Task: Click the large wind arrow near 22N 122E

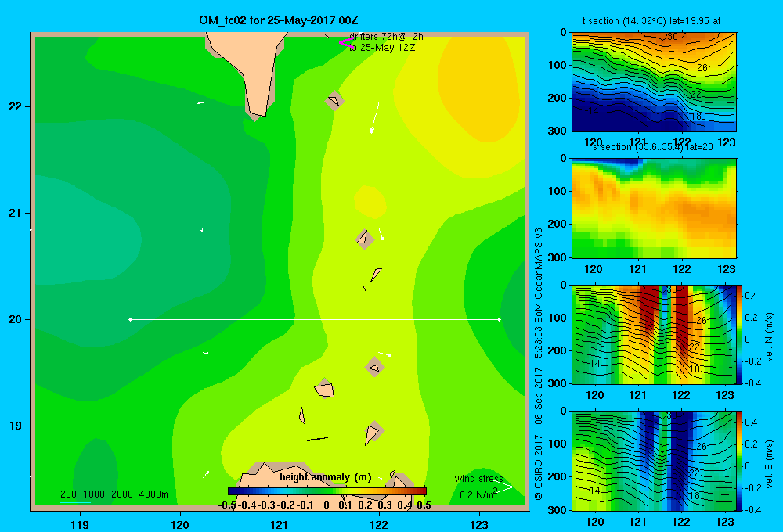Action: [374, 118]
